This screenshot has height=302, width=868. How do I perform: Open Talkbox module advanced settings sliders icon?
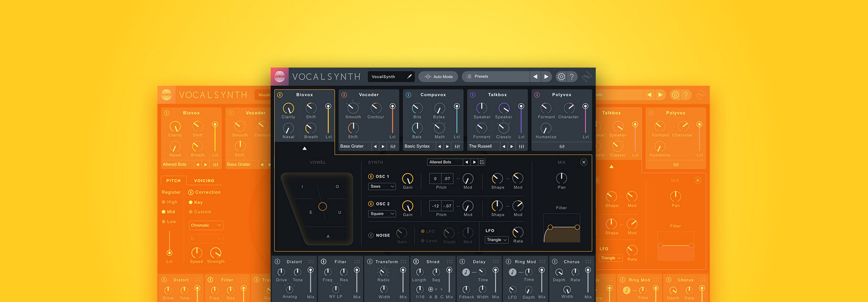[x=521, y=146]
